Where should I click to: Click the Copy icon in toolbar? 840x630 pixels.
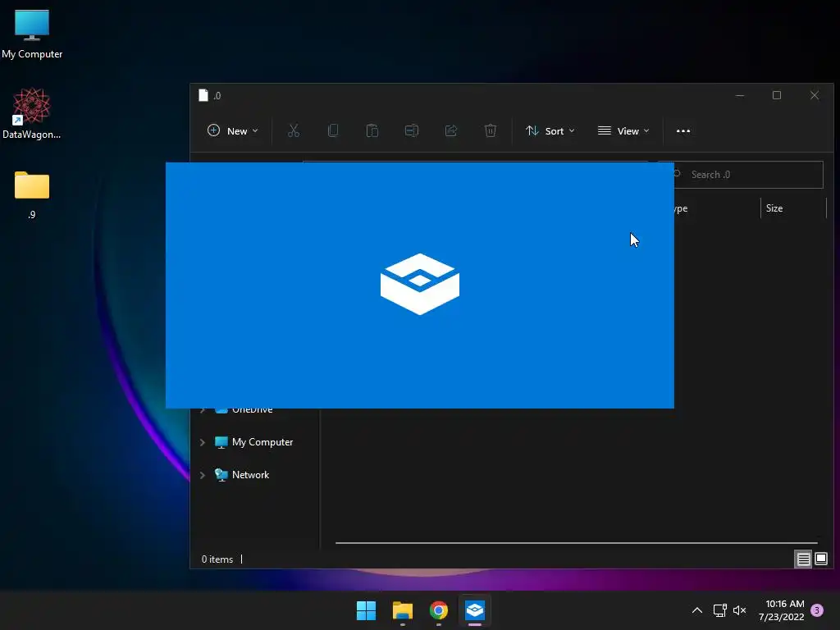[x=333, y=130]
